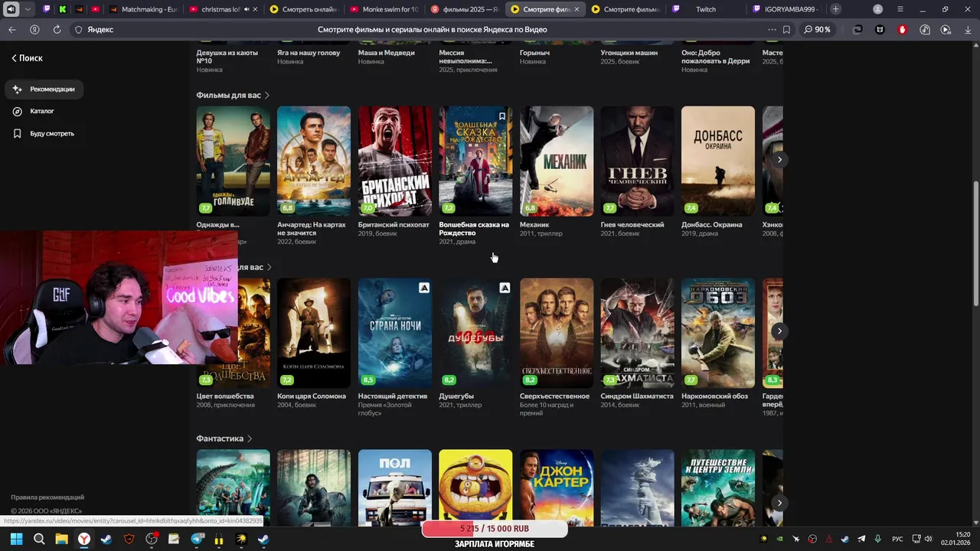Screen dimensions: 980x551
Task: Open the Донбасс. Окраина poster
Action: 718,161
